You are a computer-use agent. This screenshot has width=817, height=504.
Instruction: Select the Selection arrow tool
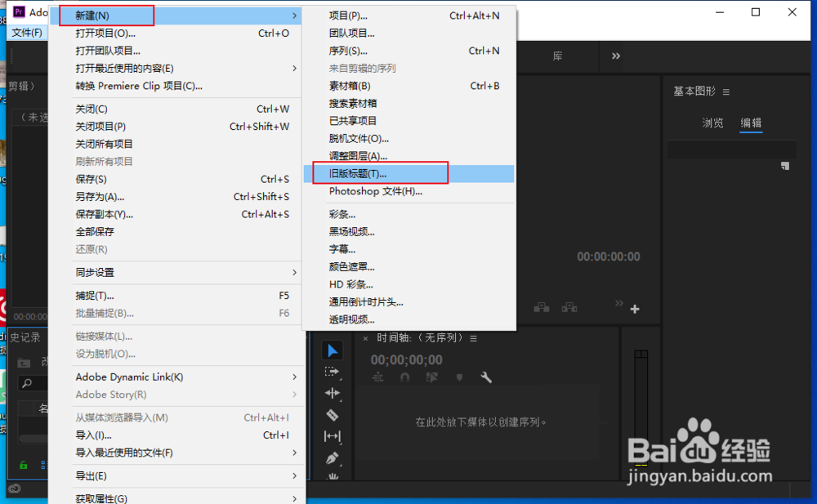(x=333, y=350)
